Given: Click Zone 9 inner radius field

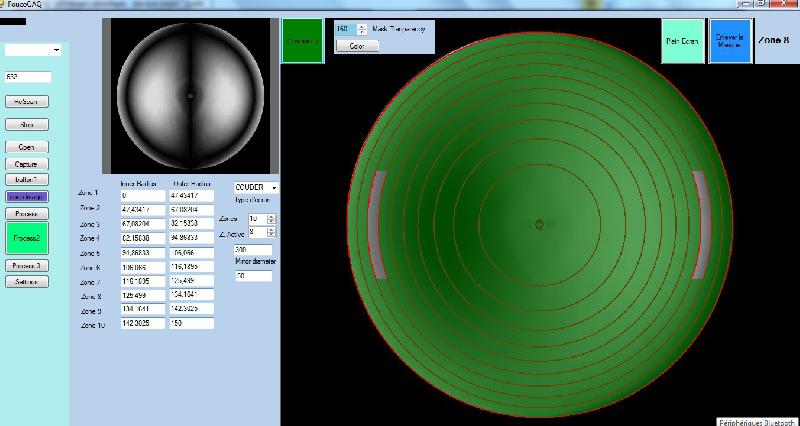Looking at the screenshot, I should (143, 309).
